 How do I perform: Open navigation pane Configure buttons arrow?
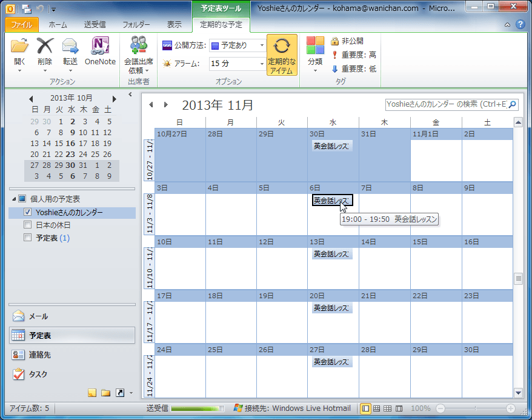click(131, 393)
